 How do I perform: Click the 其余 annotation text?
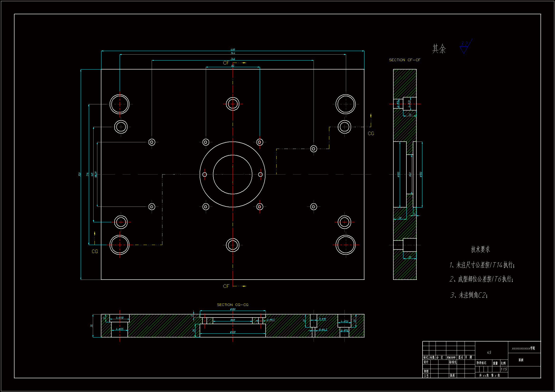click(439, 49)
